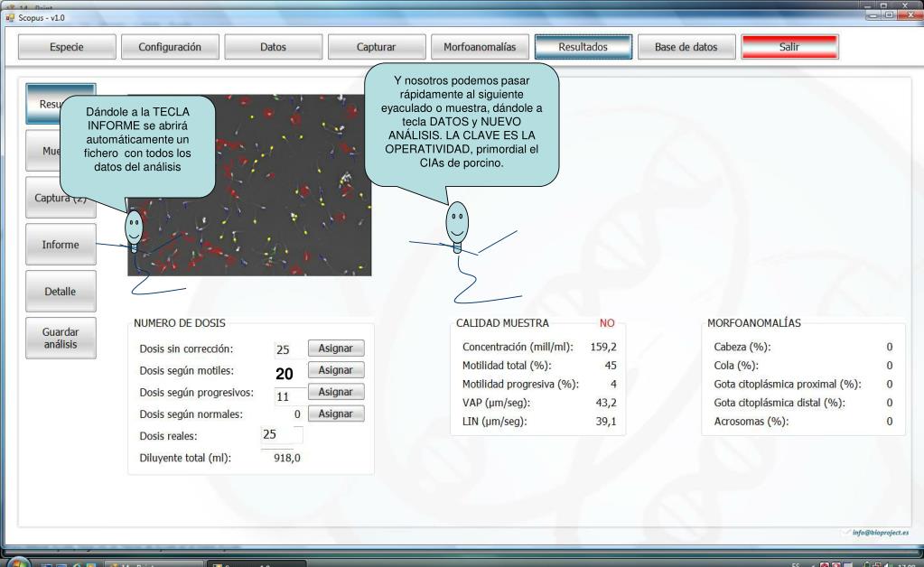Assign Dosis según motiles value
924x567 pixels.
click(x=336, y=370)
